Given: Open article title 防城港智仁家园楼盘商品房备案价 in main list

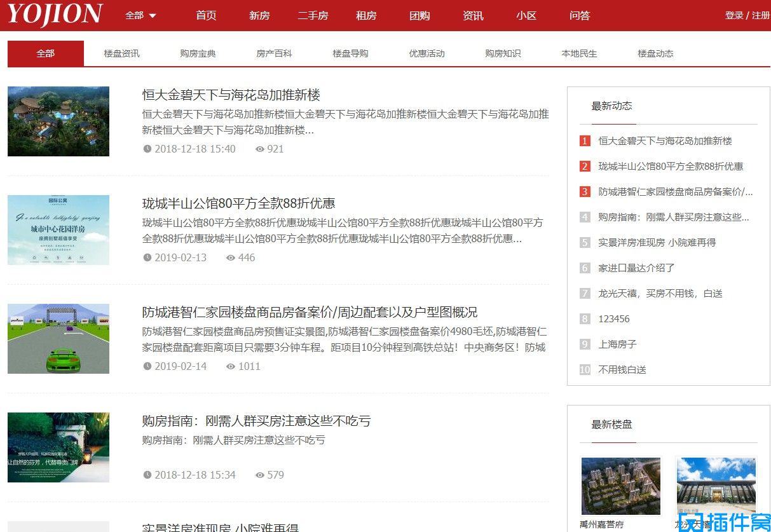Looking at the screenshot, I should pyautogui.click(x=310, y=313).
